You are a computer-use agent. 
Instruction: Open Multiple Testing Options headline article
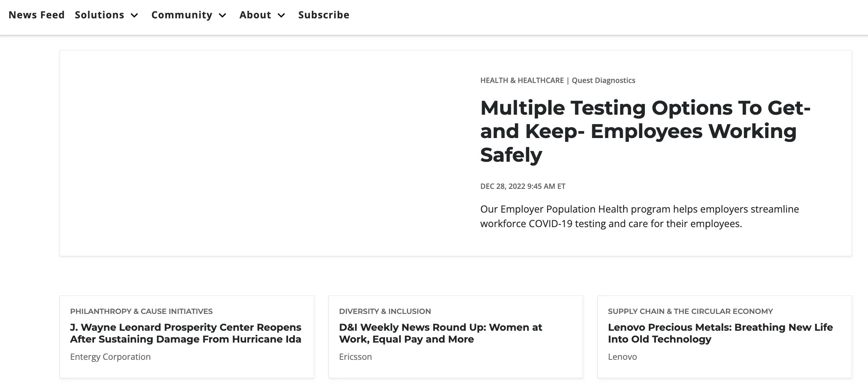645,131
